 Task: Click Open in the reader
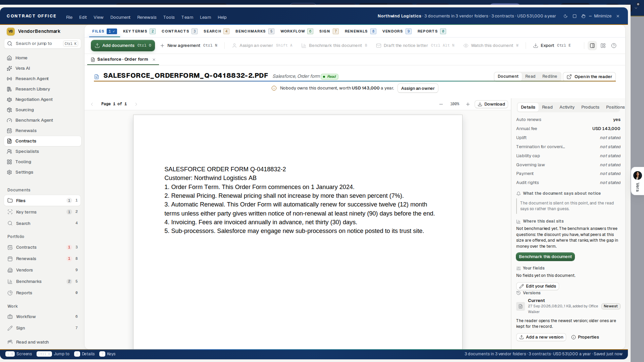click(x=589, y=77)
